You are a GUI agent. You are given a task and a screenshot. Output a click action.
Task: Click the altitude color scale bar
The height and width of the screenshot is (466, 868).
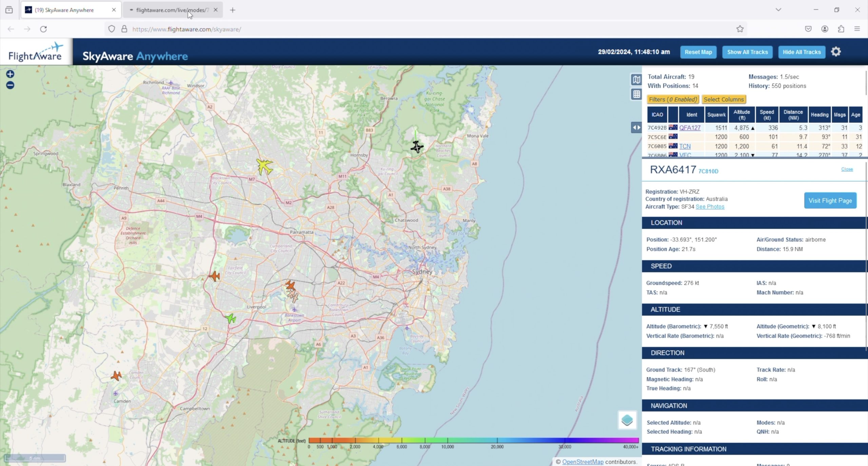(473, 440)
